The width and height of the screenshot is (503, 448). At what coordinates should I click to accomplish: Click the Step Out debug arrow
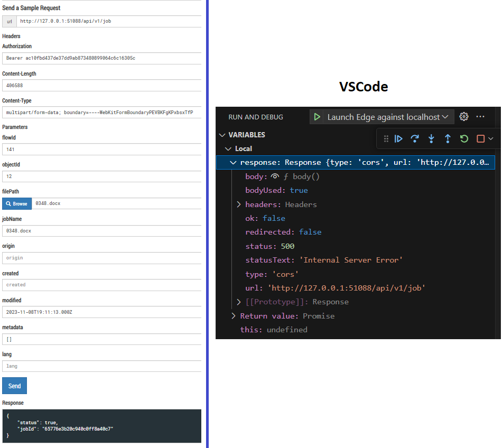(x=448, y=138)
